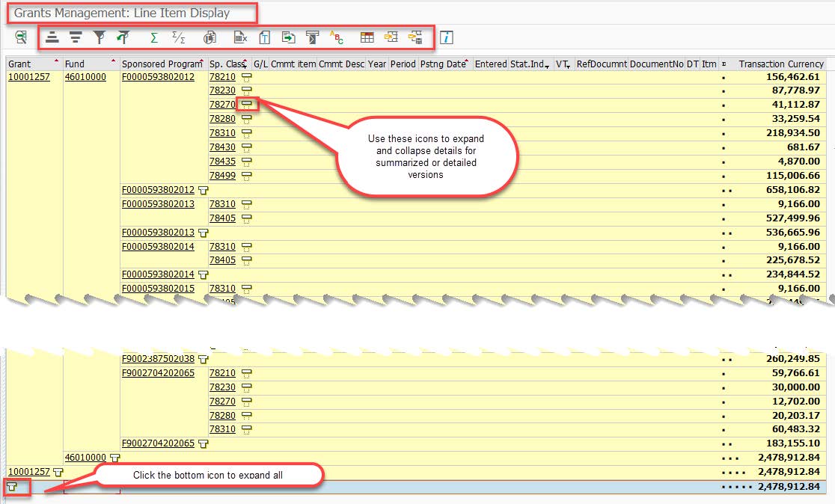
Task: Select the Cmmt item column header
Action: tap(293, 64)
